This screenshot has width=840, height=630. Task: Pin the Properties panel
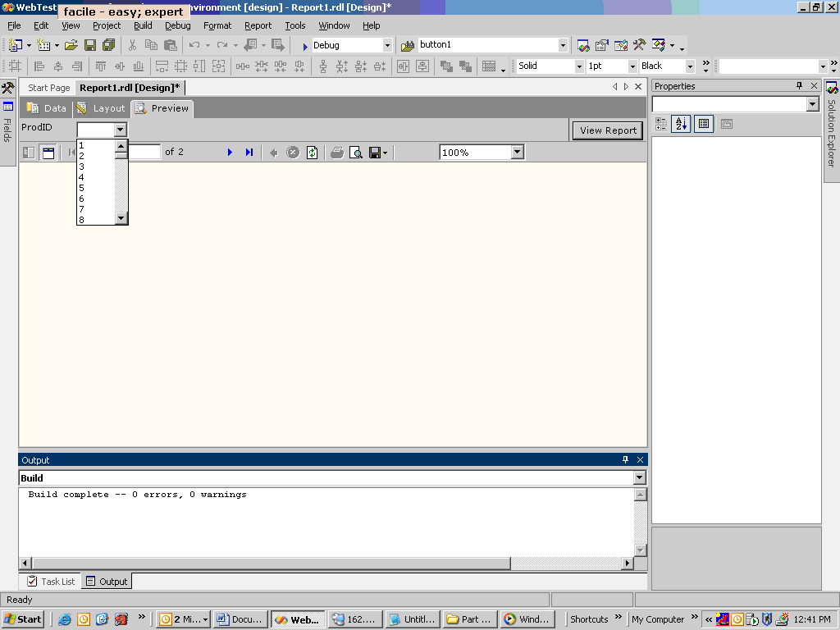click(x=799, y=85)
